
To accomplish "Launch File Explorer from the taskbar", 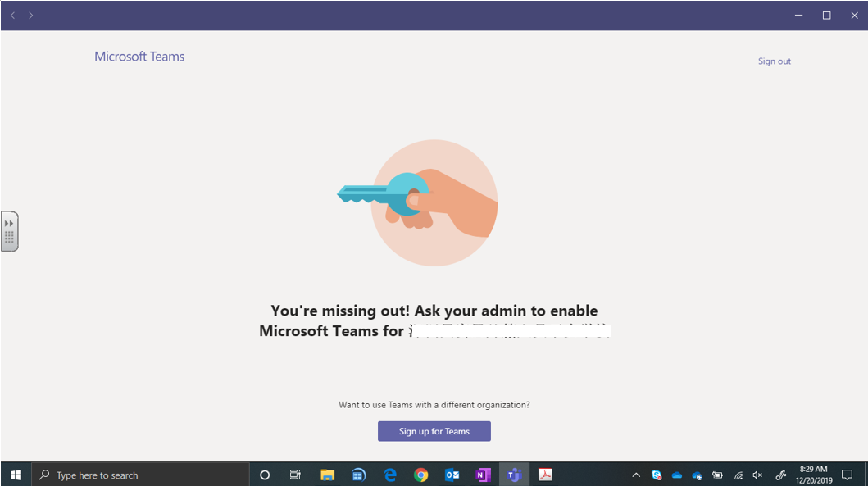I will [x=327, y=475].
